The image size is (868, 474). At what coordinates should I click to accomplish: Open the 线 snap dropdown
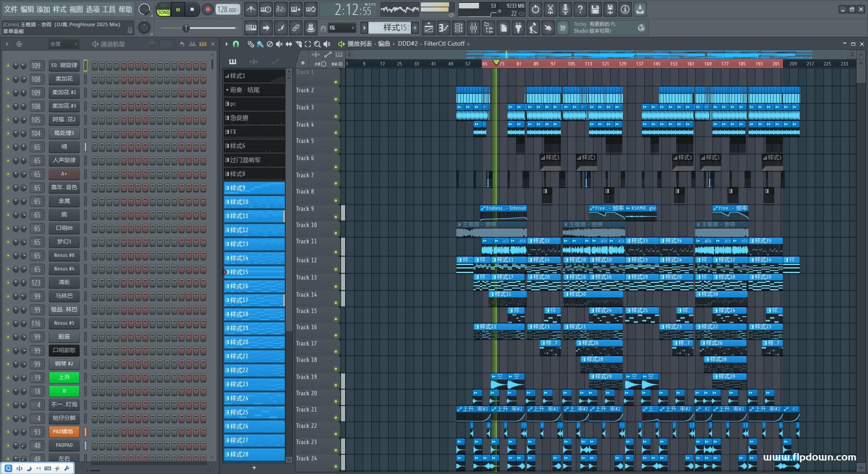click(342, 28)
